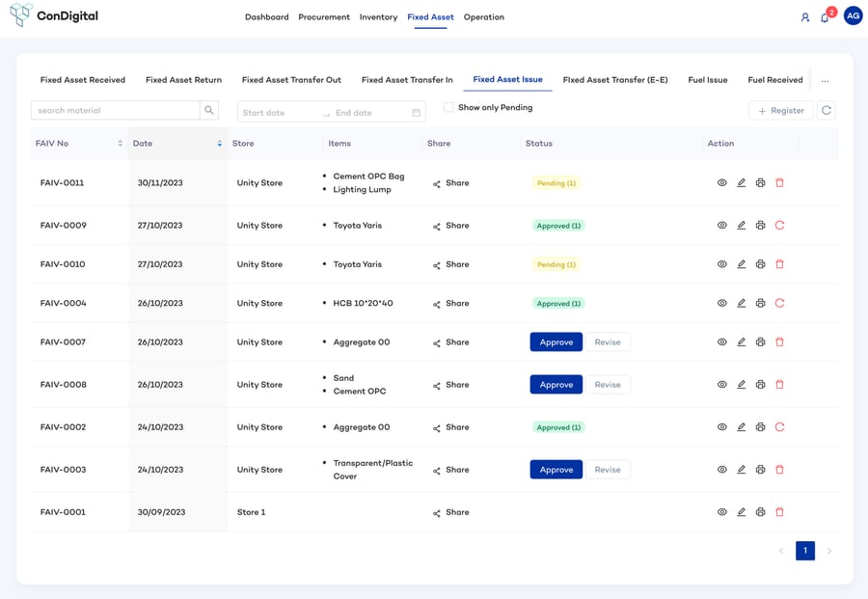
Task: Click the ConDigital logo
Action: (x=54, y=14)
